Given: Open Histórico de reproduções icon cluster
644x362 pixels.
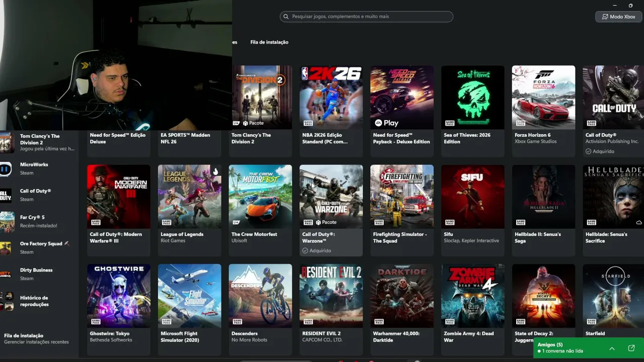Looking at the screenshot, I should pos(7,301).
